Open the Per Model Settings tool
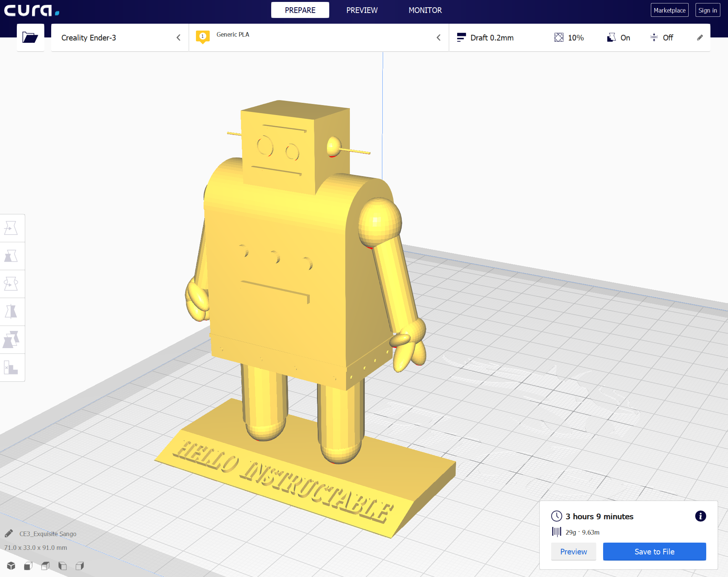Image resolution: width=728 pixels, height=577 pixels. 13,340
